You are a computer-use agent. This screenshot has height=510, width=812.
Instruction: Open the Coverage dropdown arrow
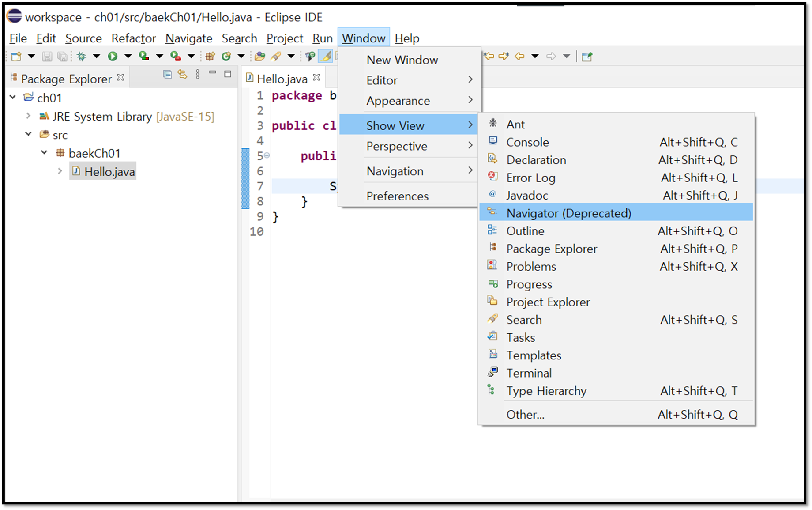point(160,56)
